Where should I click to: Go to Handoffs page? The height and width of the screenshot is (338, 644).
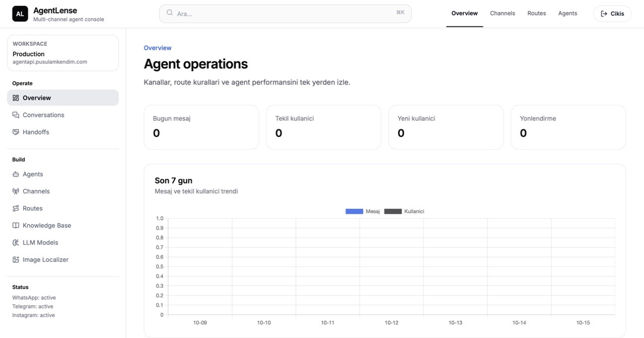point(63,132)
